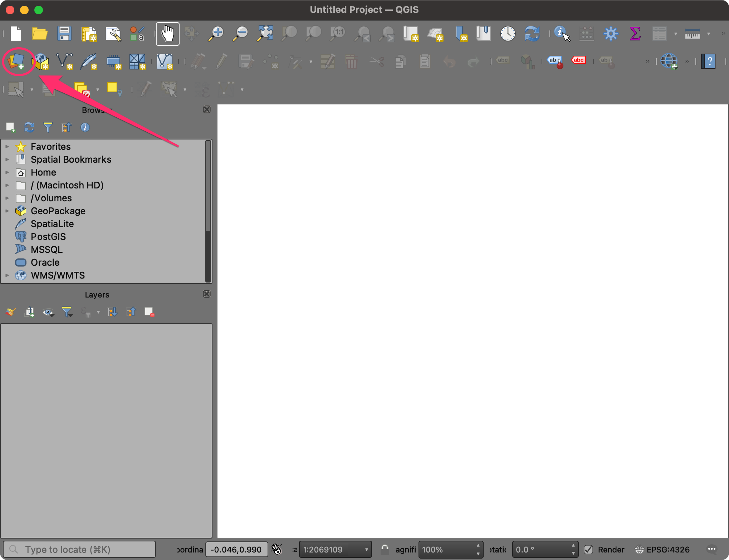729x560 pixels.
Task: Zoom to full extent icon
Action: click(x=265, y=34)
